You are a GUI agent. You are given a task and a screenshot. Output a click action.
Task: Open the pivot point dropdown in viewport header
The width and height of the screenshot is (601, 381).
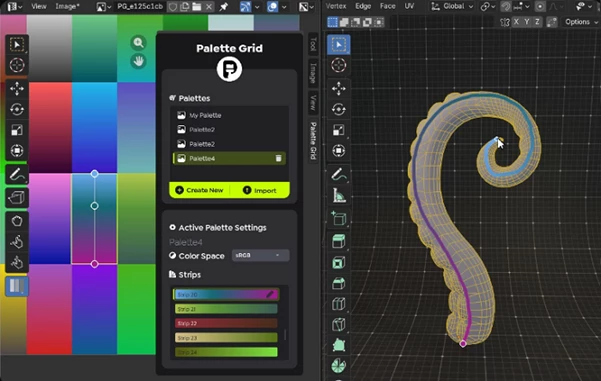(x=488, y=7)
